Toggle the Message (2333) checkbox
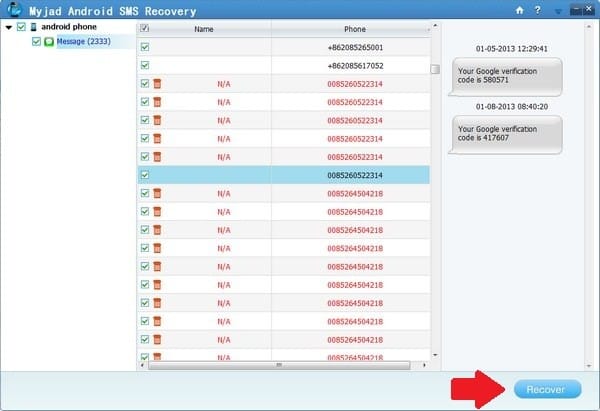600x411 pixels. pos(36,41)
